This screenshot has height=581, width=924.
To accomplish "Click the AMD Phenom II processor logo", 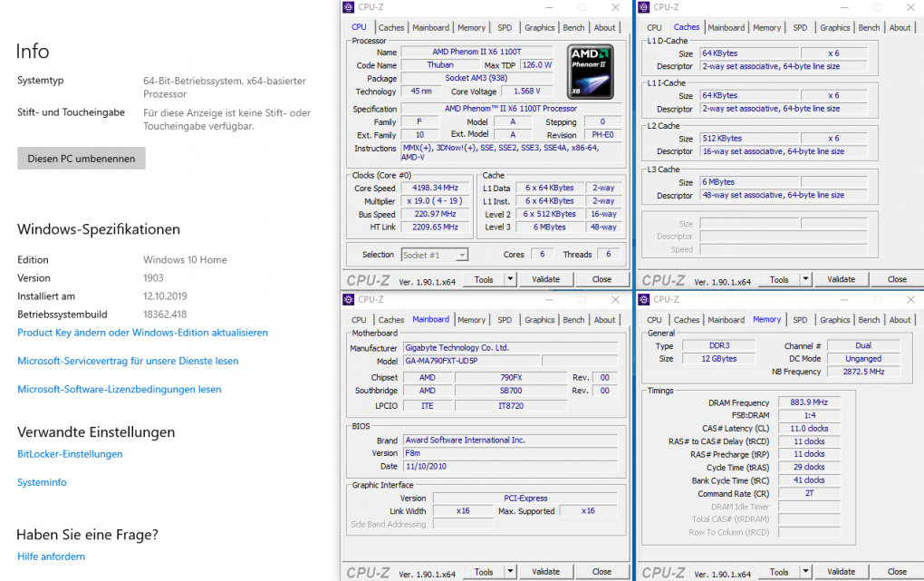I will coord(590,72).
